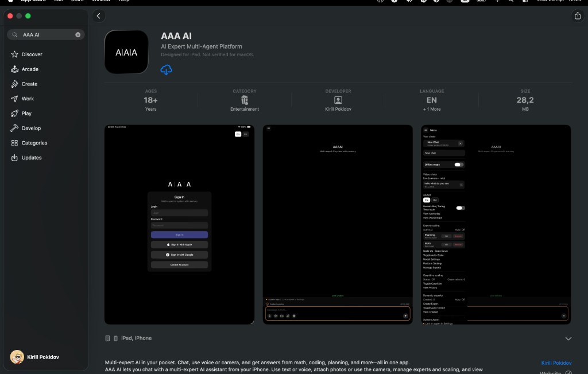Click the Entertainment category label
This screenshot has width=588, height=374.
tap(245, 109)
